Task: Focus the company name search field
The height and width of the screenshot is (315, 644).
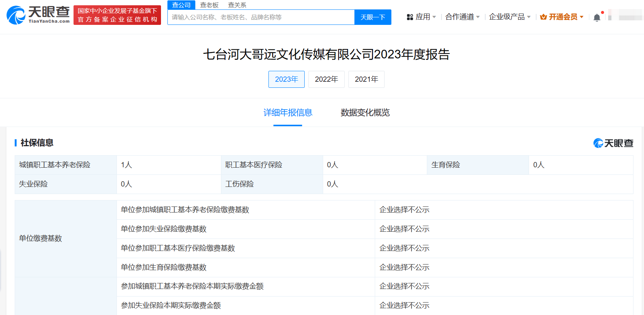Action: click(261, 17)
